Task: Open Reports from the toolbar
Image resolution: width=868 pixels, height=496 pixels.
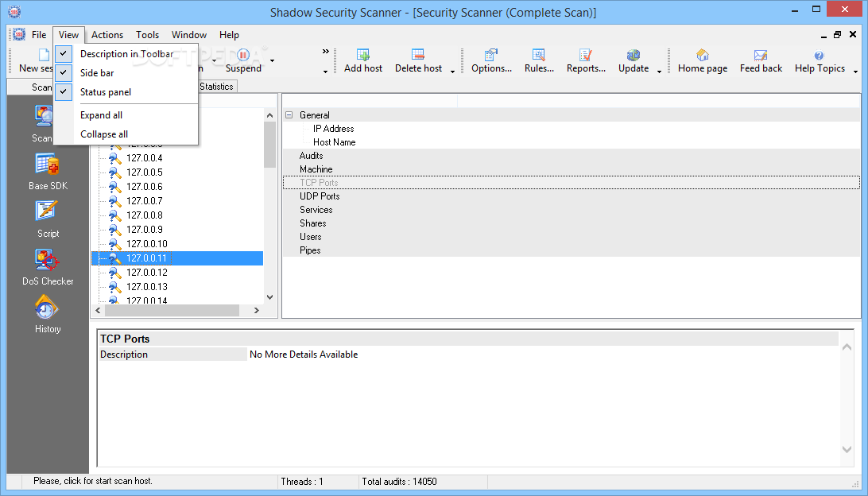Action: pyautogui.click(x=586, y=55)
